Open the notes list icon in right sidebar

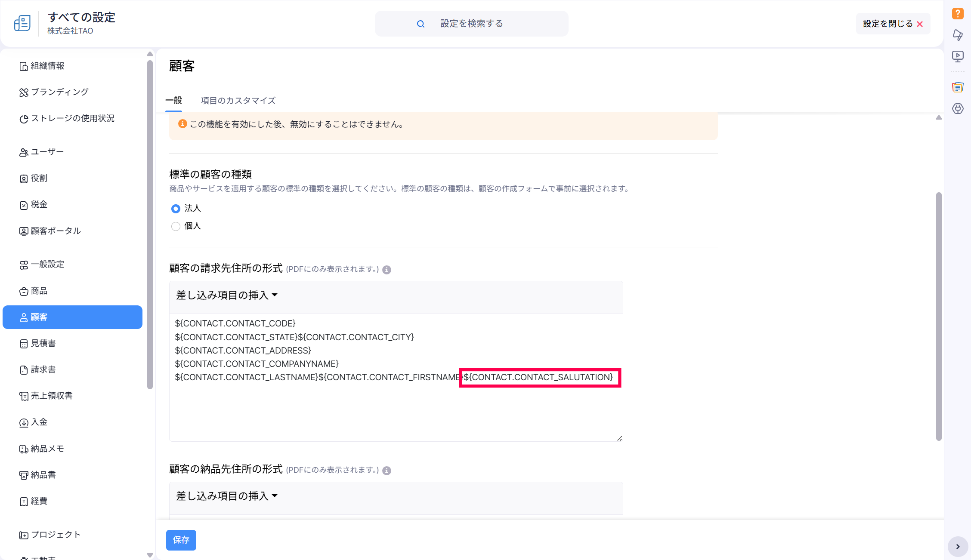coord(958,87)
